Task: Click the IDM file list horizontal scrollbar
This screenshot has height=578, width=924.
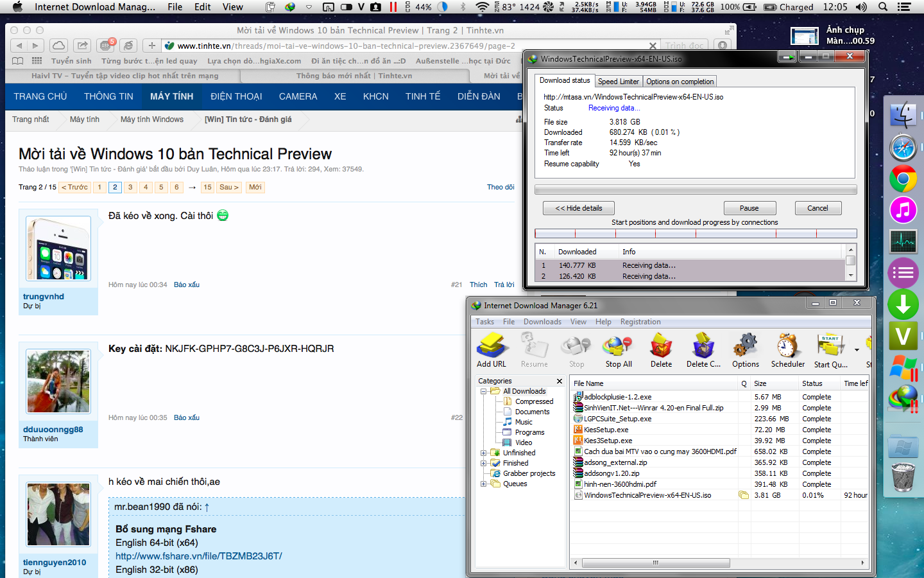Action: click(x=656, y=563)
